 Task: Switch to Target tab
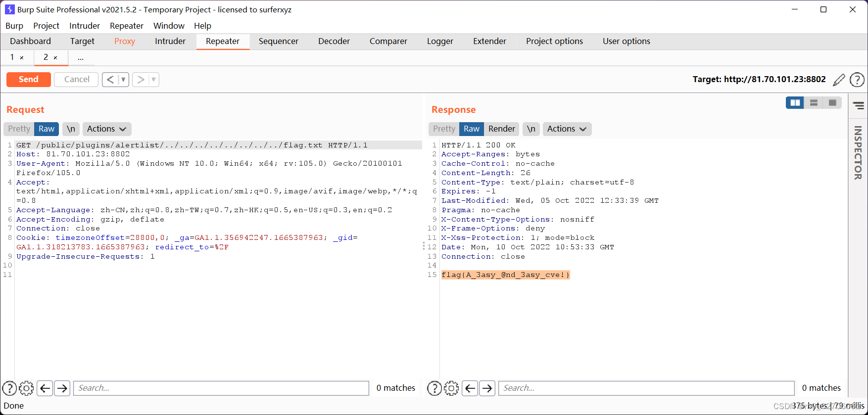pos(82,41)
